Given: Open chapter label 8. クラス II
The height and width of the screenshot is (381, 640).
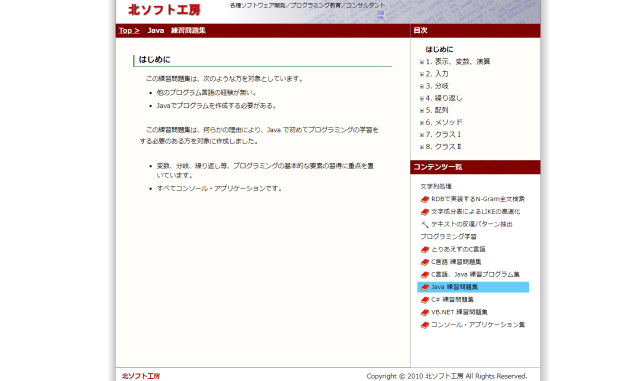Looking at the screenshot, I should (443, 147).
